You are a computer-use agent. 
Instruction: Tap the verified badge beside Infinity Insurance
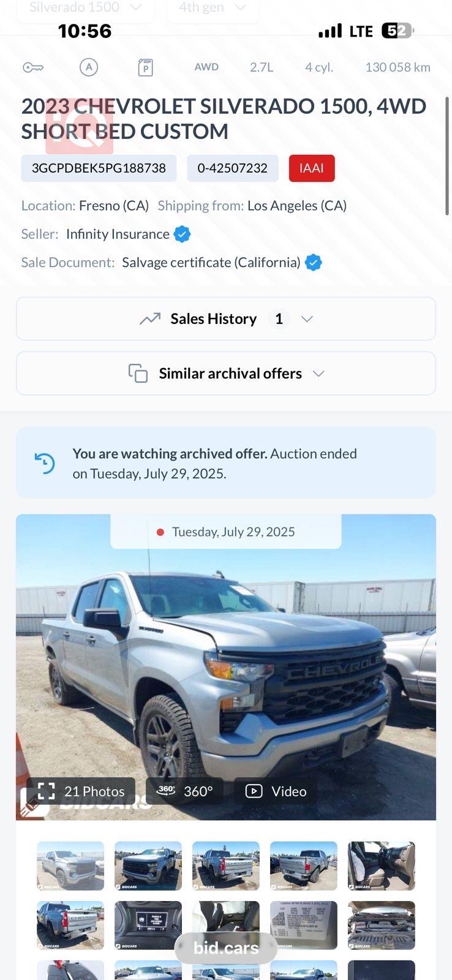[x=183, y=234]
